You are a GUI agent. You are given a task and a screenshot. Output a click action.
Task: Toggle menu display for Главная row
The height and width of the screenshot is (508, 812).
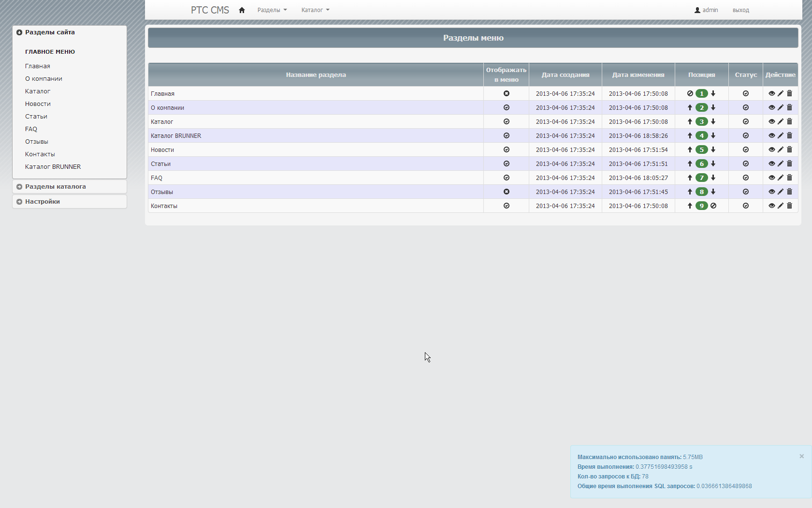(507, 93)
